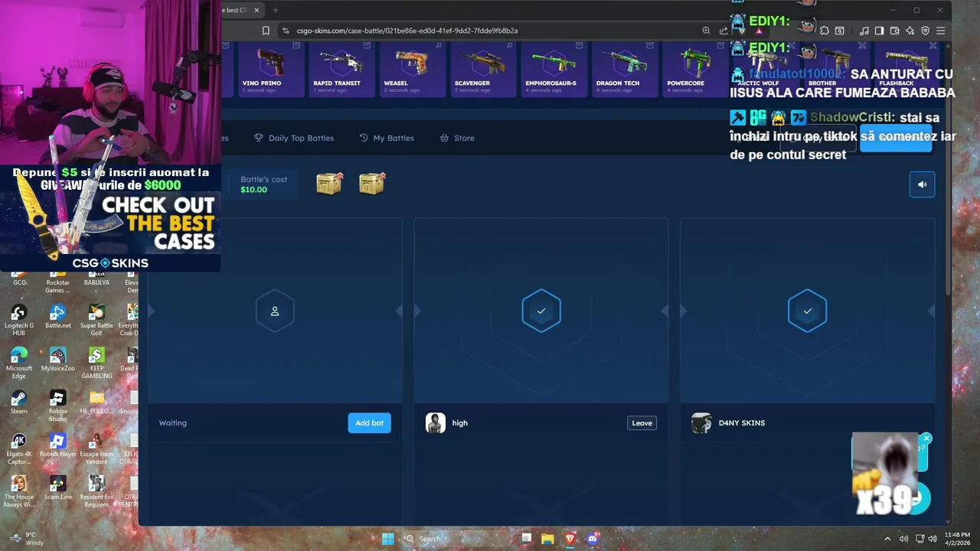Image resolution: width=980 pixels, height=551 pixels.
Task: Click the Waiting status text
Action: [x=172, y=423]
